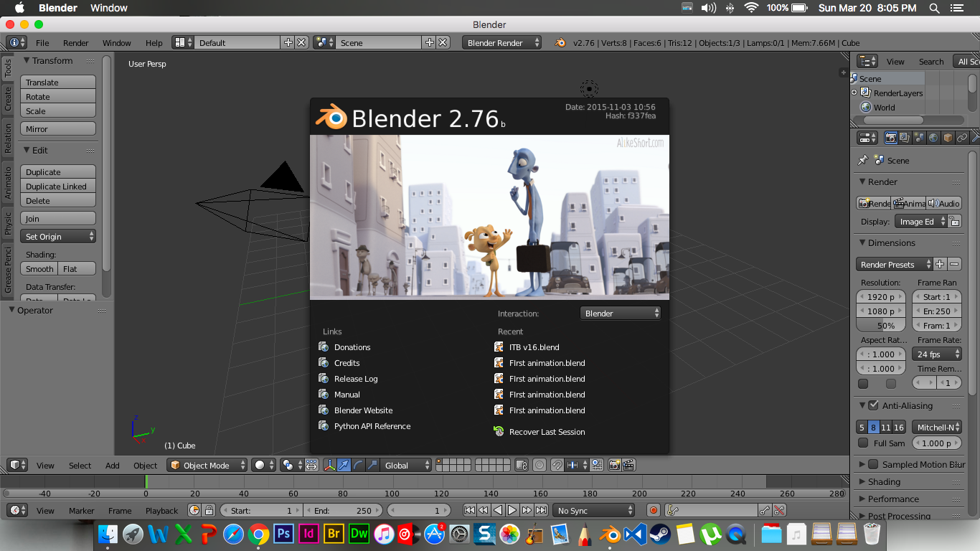The height and width of the screenshot is (551, 980).
Task: Open the Window menu in the macOS menu bar
Action: coord(110,8)
